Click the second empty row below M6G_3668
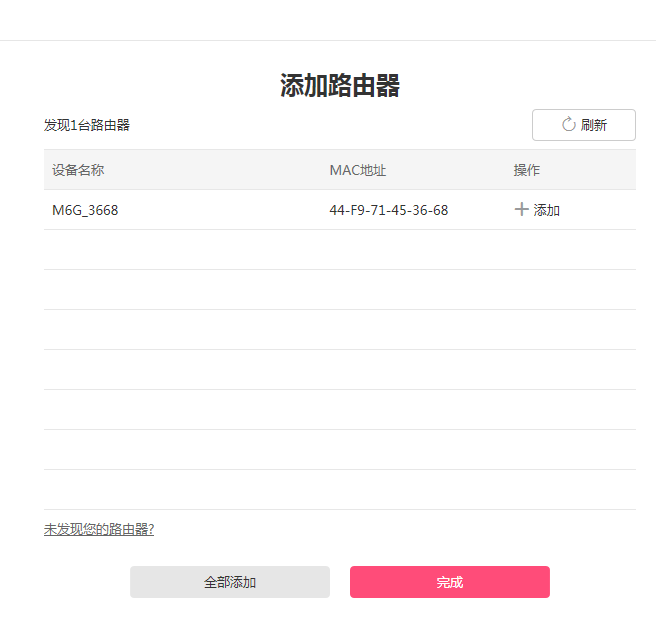The width and height of the screenshot is (656, 634). (340, 290)
